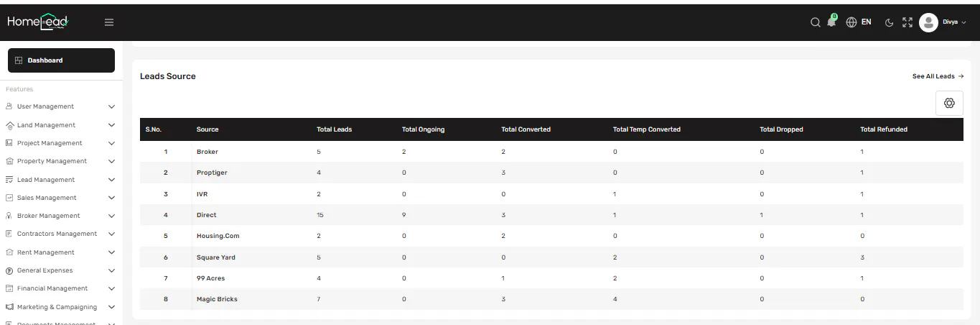Expand Property Management chevron

(111, 161)
